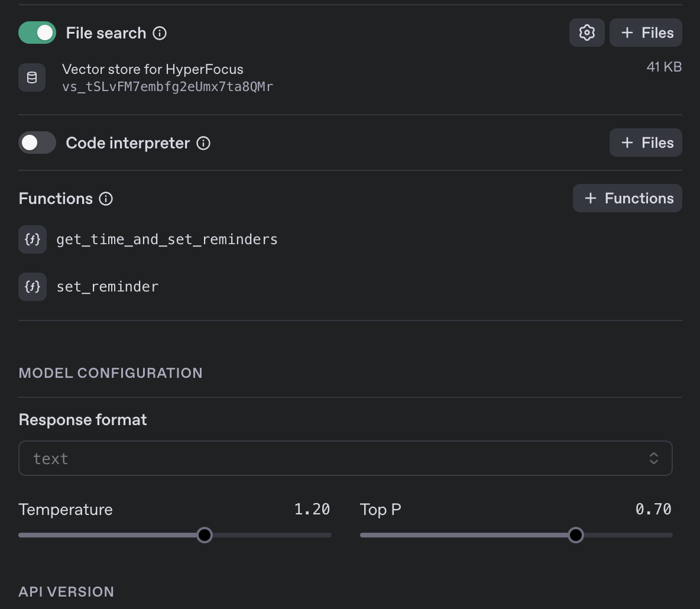Open the set_reminder function
Viewport: 700px width, 609px height.
(x=108, y=287)
